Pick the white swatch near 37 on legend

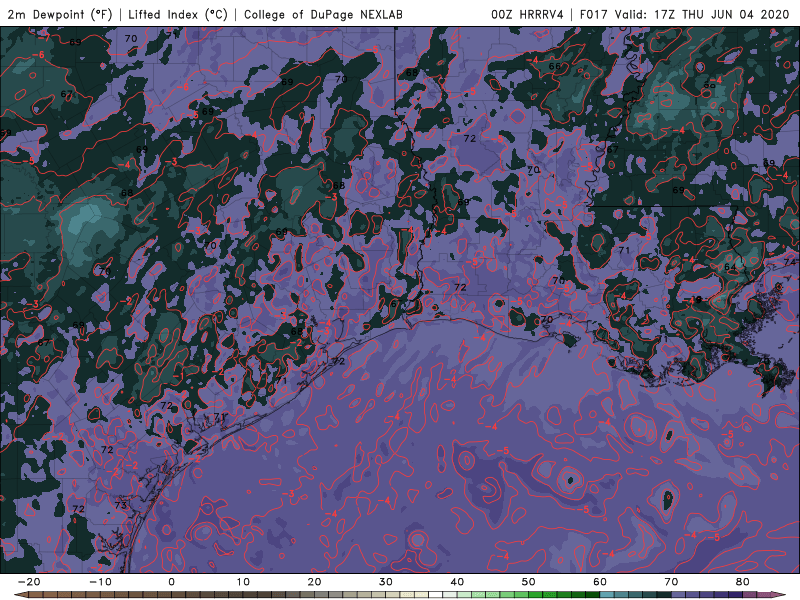coord(436,595)
